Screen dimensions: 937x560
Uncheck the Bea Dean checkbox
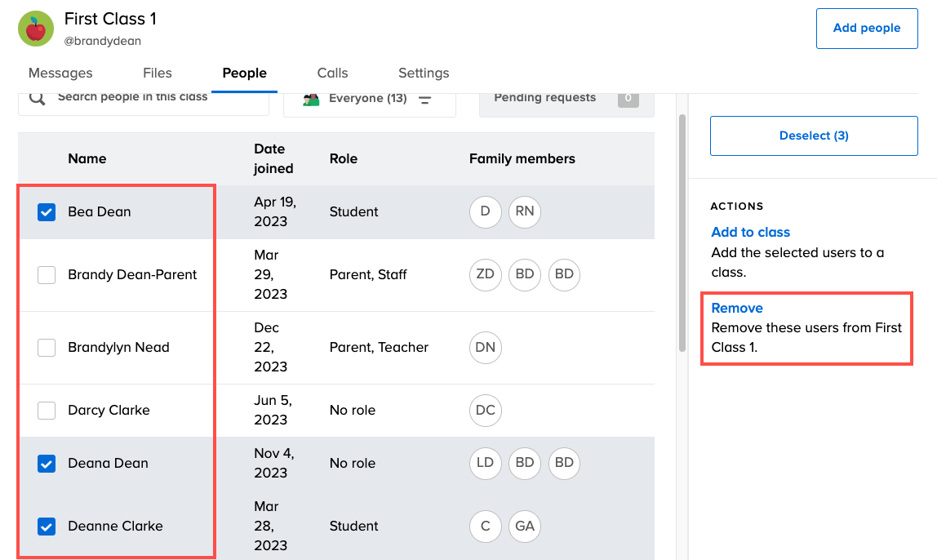(x=47, y=212)
